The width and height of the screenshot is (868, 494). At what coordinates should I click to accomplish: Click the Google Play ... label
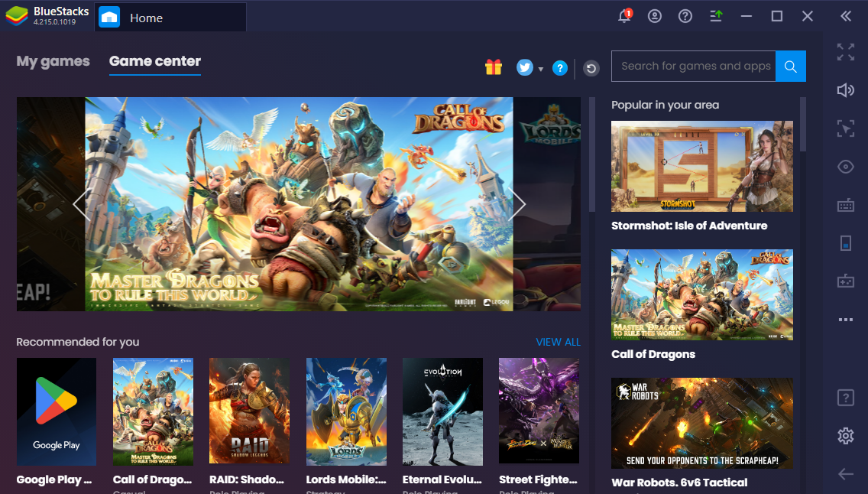54,480
